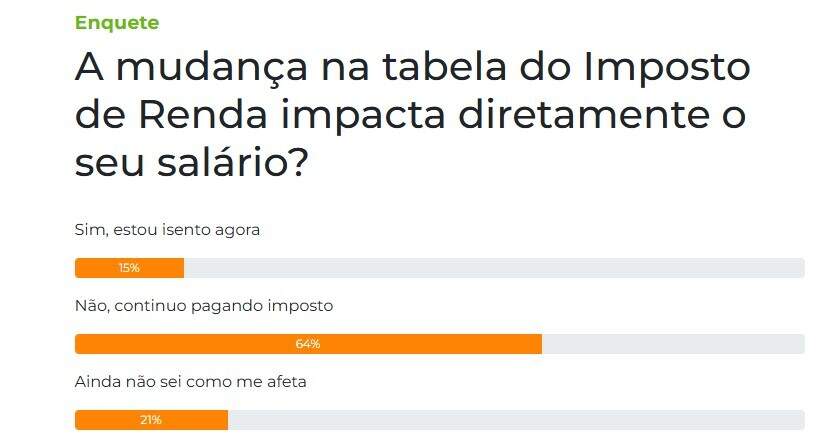Click gray unfilled part of 'como me afeta' bar
The image size is (825, 442).
(516, 420)
